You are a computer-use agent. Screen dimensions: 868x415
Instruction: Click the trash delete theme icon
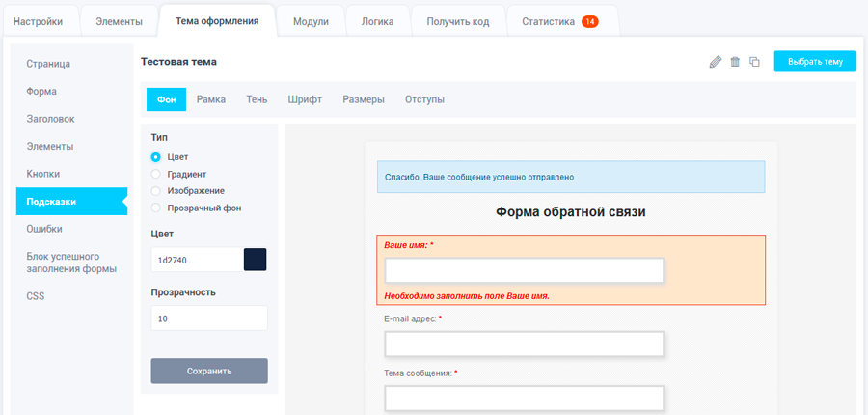(735, 62)
